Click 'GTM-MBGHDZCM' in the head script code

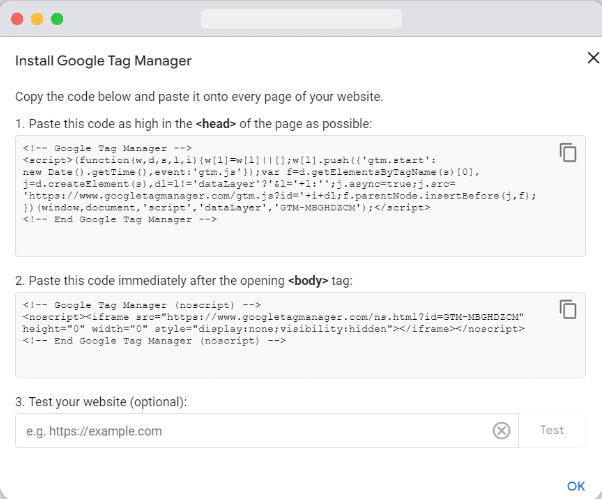[318, 208]
